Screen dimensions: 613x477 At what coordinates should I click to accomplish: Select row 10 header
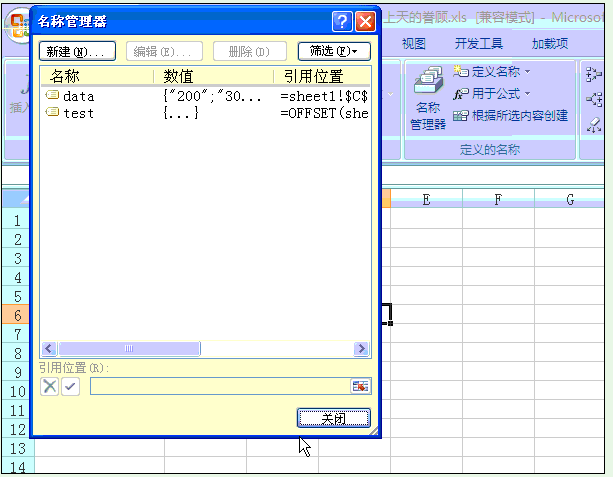[x=16, y=391]
